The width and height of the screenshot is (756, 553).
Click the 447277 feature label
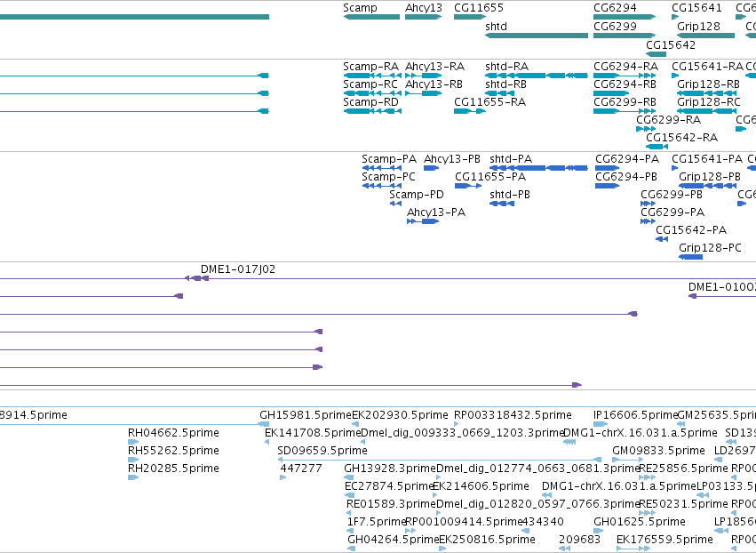(x=301, y=468)
